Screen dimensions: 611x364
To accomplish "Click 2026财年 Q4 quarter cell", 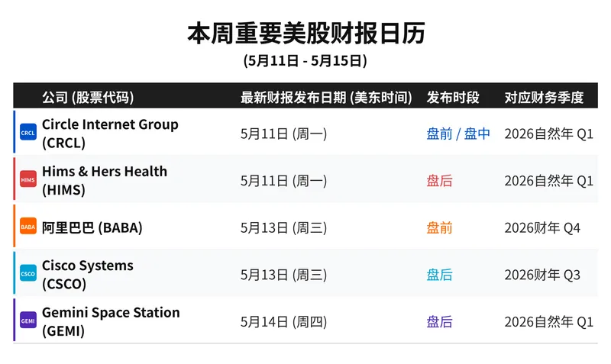I will coord(542,228).
